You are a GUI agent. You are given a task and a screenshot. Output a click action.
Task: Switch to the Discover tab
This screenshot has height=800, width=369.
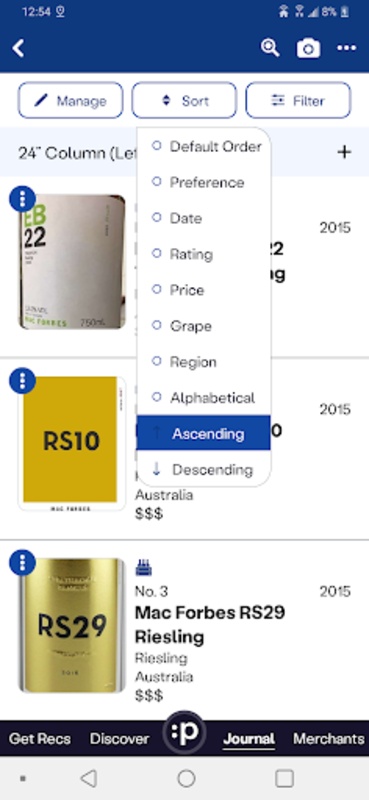[x=119, y=739]
